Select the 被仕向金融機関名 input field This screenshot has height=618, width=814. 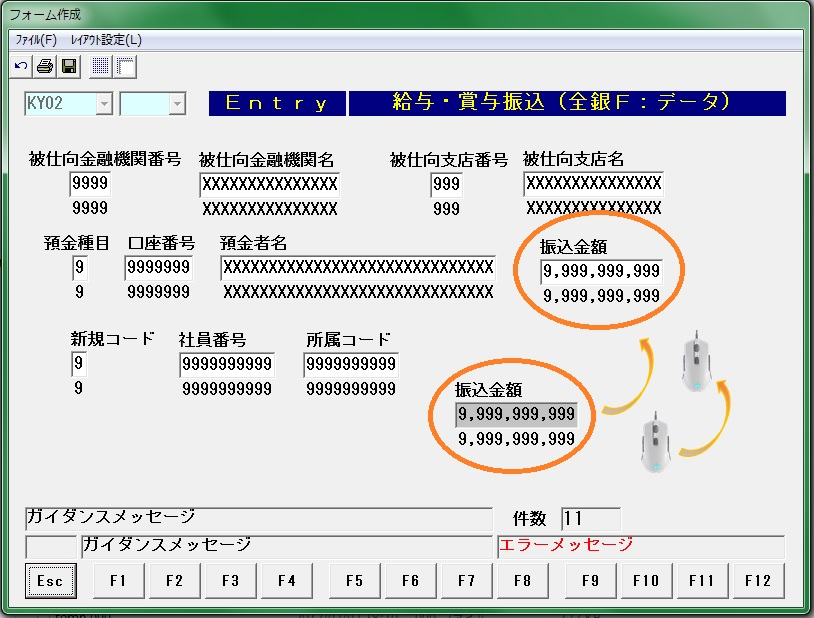click(269, 184)
